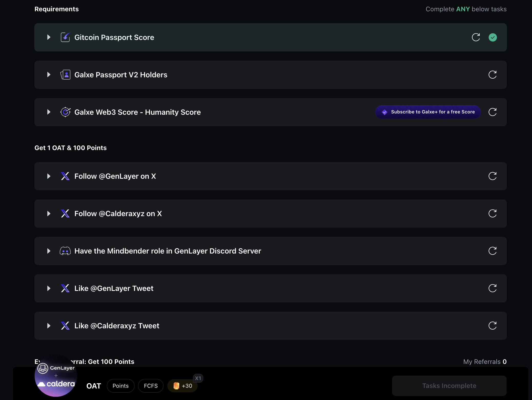This screenshot has width=532, height=400.
Task: Refresh the Follow @GenLayer on X task
Action: tap(493, 176)
